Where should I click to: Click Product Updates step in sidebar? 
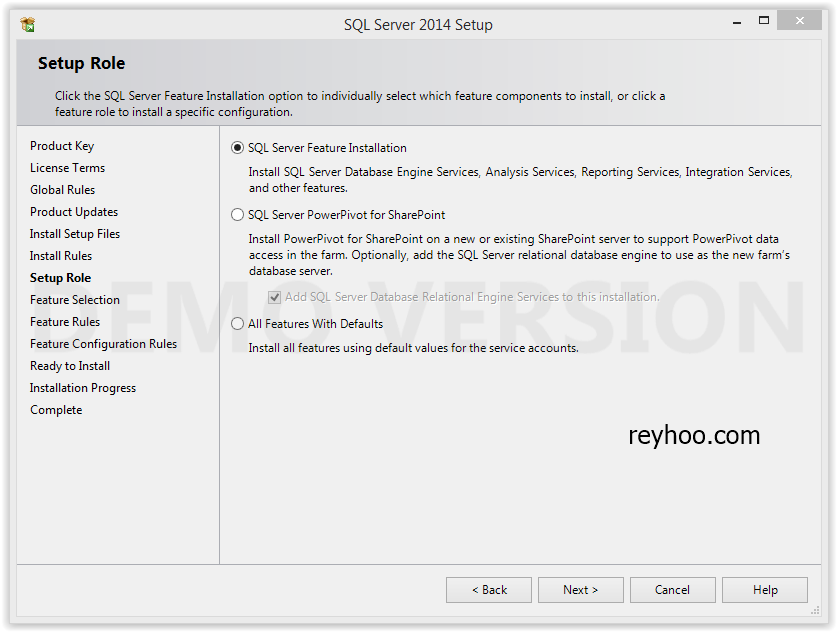(x=74, y=212)
